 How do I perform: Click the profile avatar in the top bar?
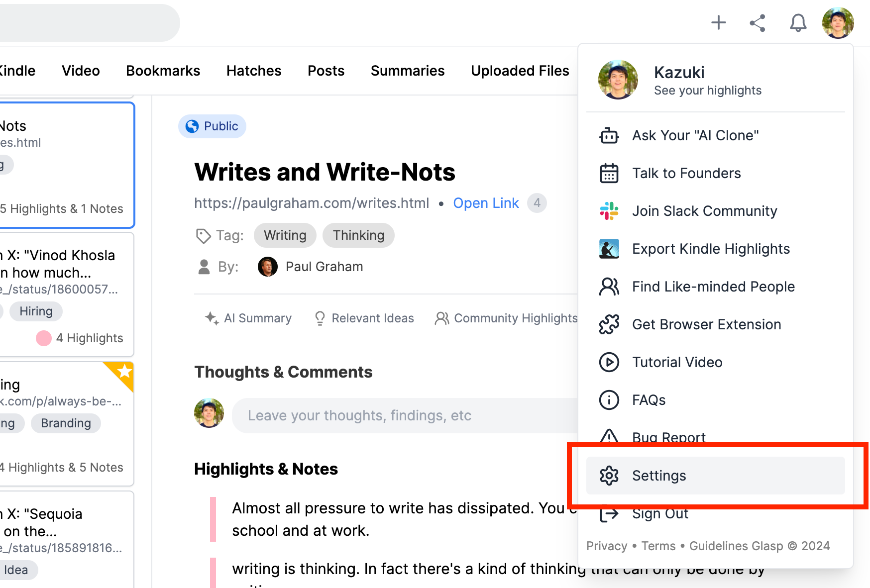(838, 23)
